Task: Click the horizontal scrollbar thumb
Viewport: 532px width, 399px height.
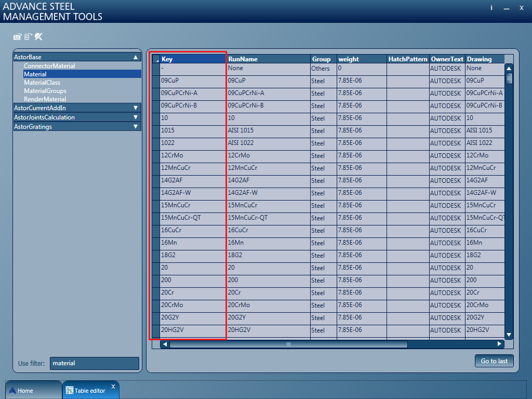Action: (288, 344)
